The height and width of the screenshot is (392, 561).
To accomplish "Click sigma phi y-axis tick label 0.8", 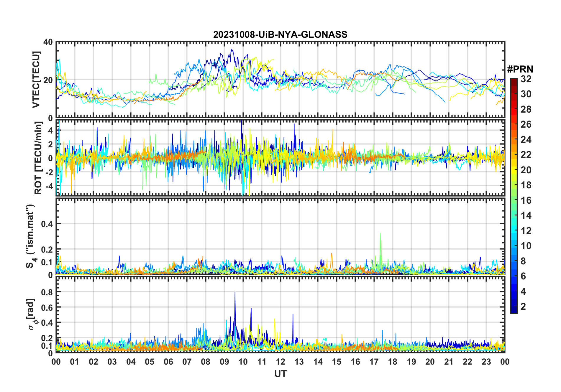I will pos(47,292).
